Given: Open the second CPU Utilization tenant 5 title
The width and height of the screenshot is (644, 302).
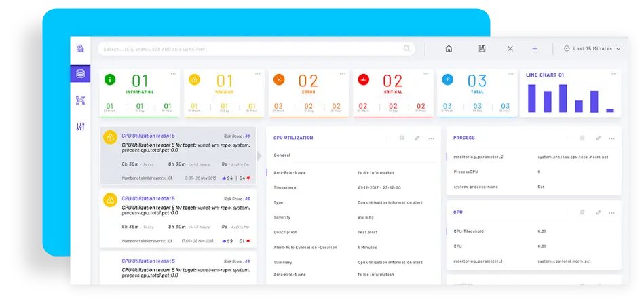Looking at the screenshot, I should click(148, 198).
